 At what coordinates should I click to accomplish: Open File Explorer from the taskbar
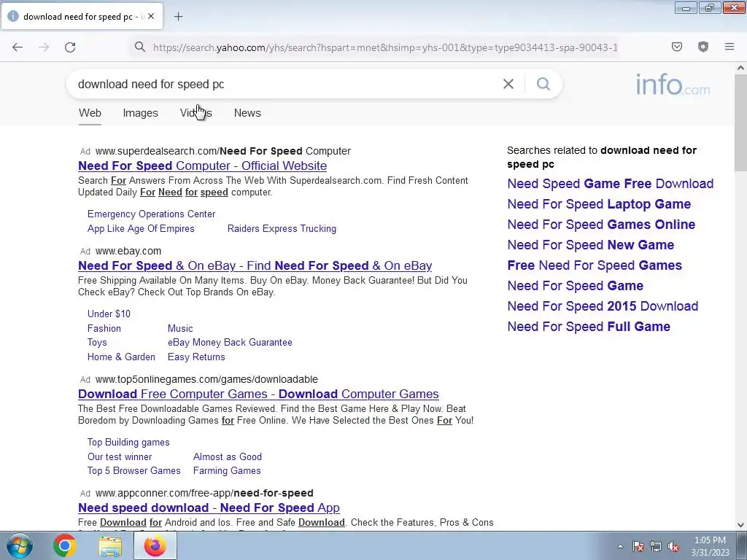pos(110,545)
